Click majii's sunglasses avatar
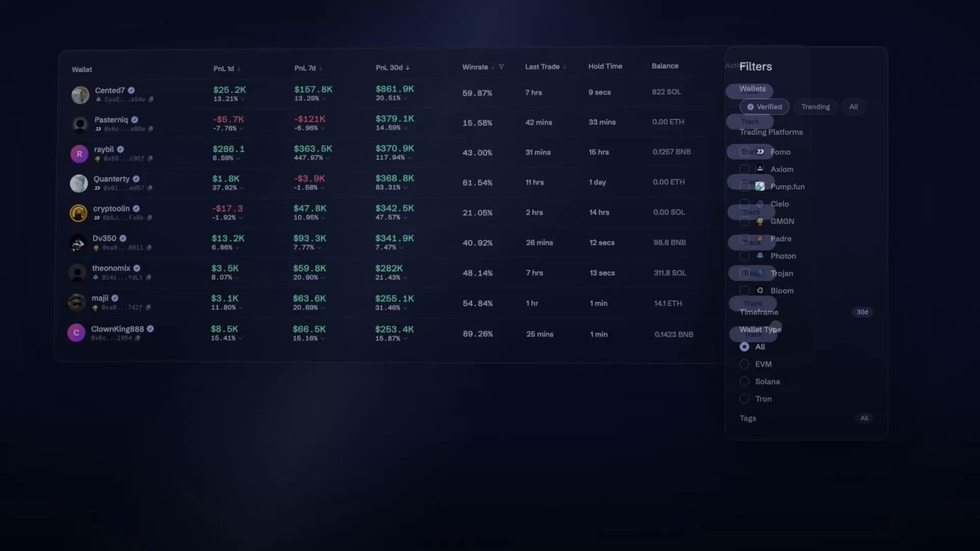 77,303
